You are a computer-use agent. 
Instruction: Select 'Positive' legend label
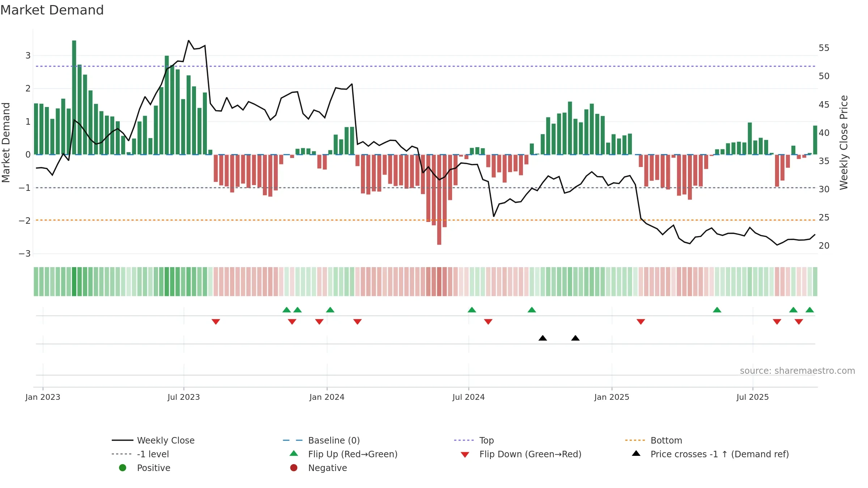point(153,468)
